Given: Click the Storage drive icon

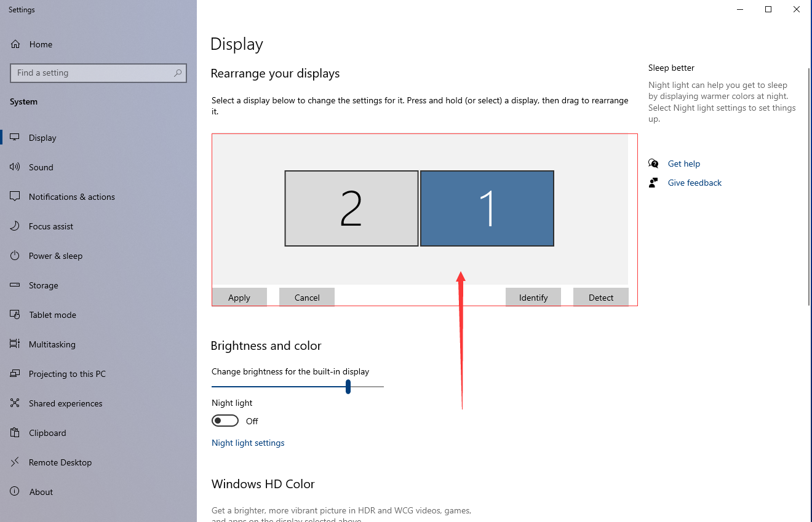Looking at the screenshot, I should tap(15, 285).
